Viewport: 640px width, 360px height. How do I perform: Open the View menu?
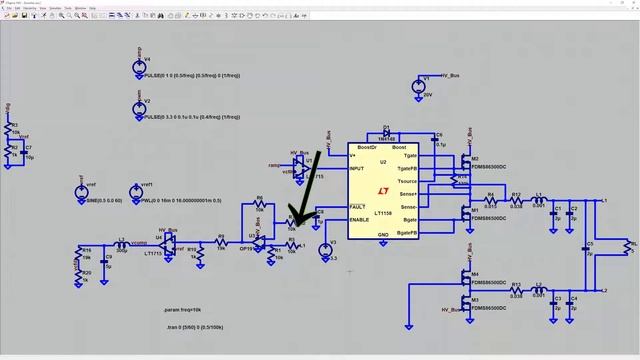[43, 8]
